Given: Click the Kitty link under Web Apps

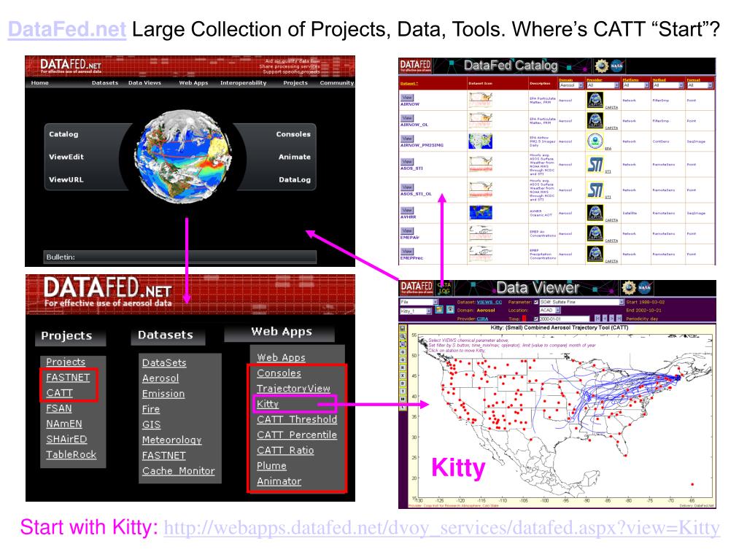Looking at the screenshot, I should (x=268, y=404).
